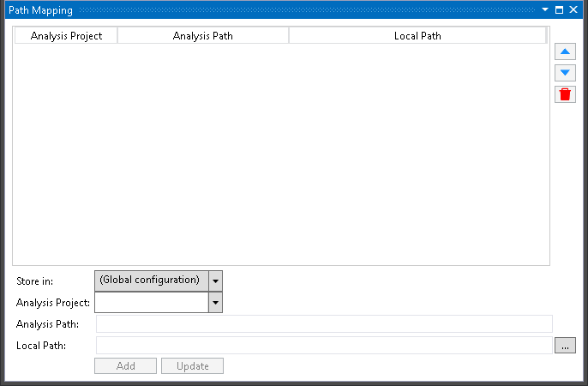Open the Path Mapping window options menu arrow
Screen dimensions: 588x386
[545, 9]
